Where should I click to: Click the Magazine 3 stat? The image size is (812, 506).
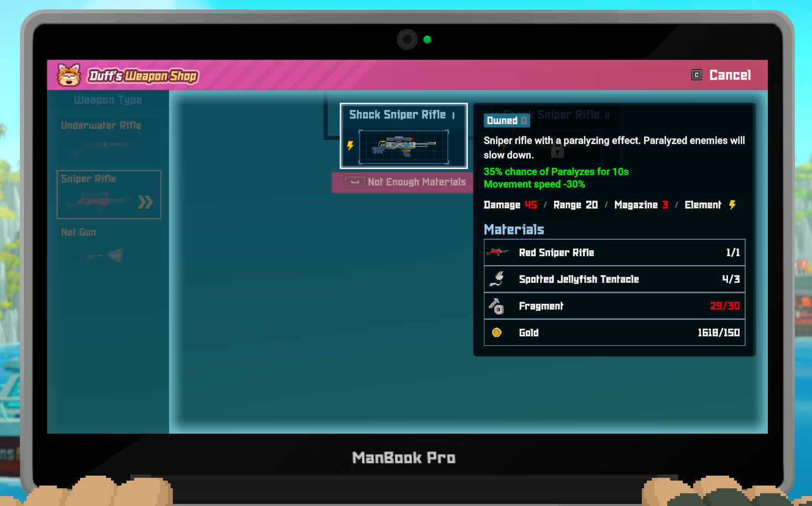coord(641,205)
